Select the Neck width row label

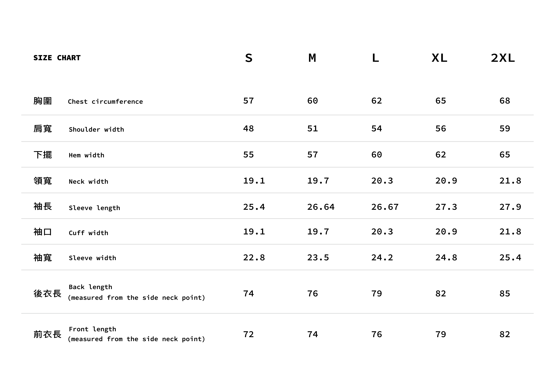[88, 181]
